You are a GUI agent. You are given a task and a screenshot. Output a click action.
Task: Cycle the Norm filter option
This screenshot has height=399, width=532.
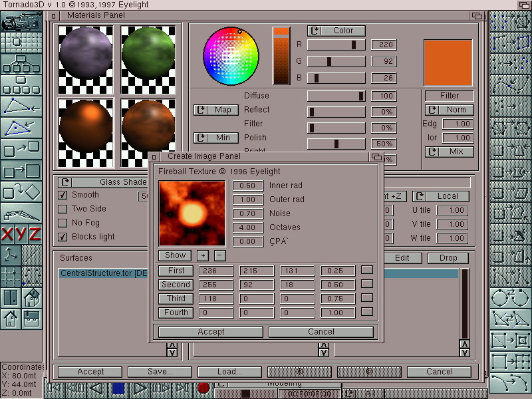point(450,110)
